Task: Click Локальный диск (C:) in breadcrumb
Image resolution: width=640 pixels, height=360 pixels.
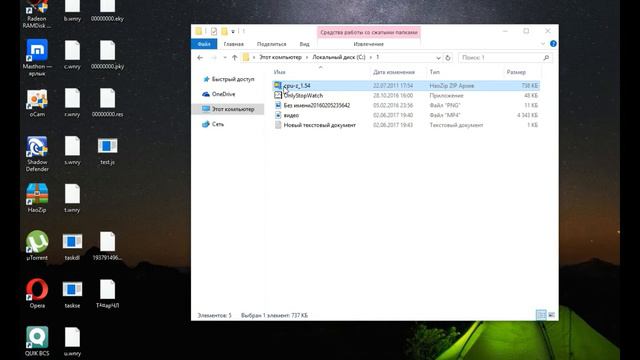Action: click(x=339, y=58)
